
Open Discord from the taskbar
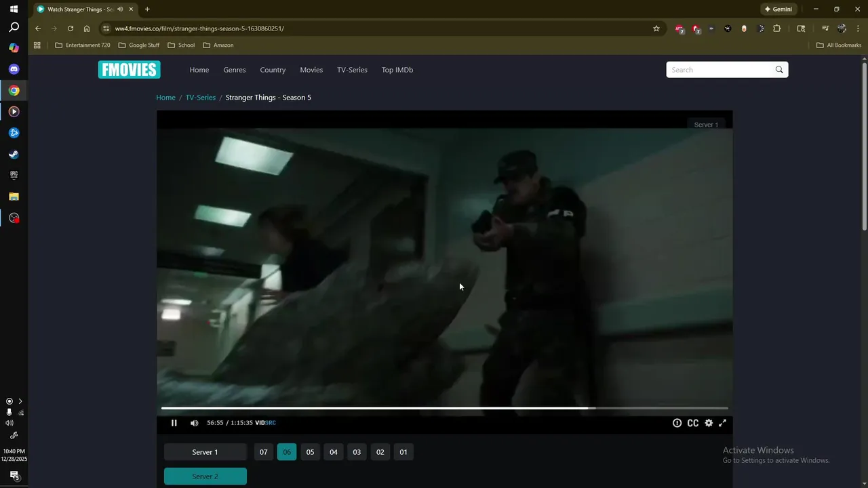pos(14,69)
